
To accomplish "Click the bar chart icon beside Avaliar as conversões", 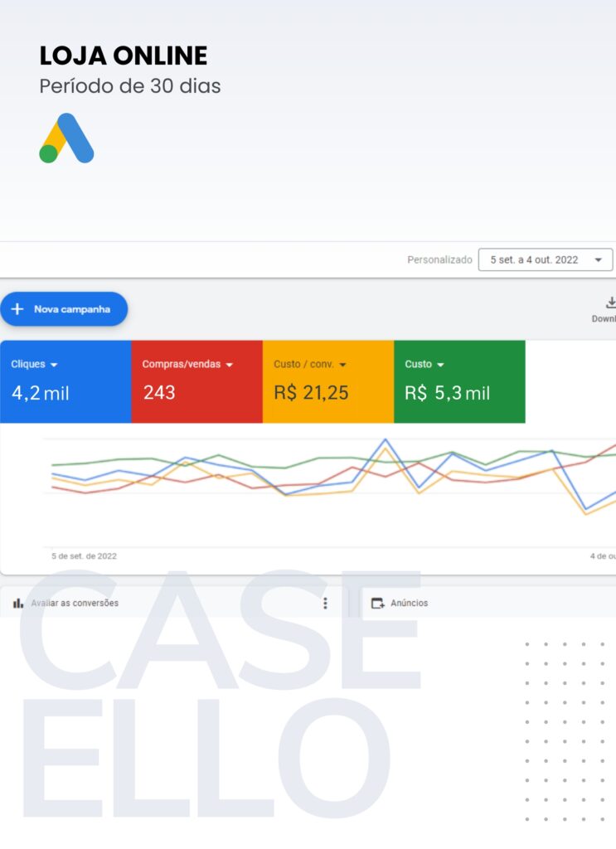I will point(18,604).
